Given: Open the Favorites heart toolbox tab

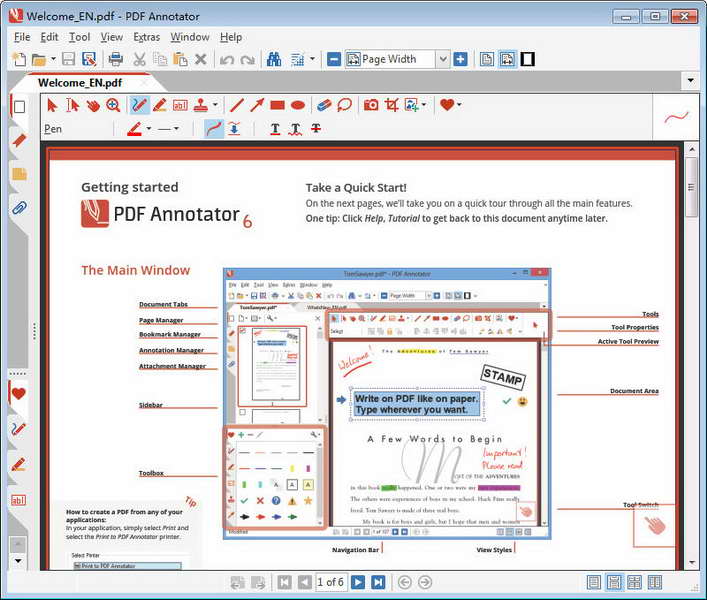Looking at the screenshot, I should pos(18,394).
